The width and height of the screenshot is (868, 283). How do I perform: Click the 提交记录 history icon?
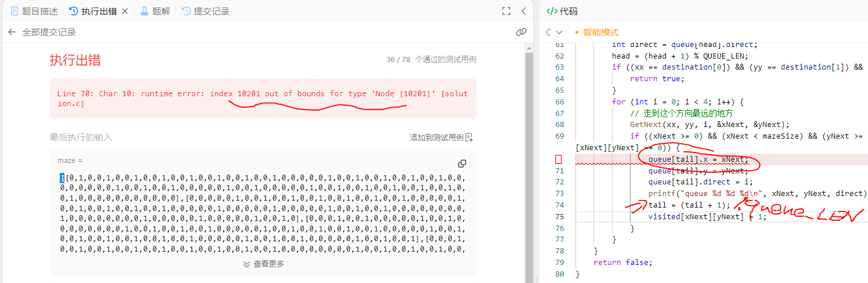pos(186,11)
